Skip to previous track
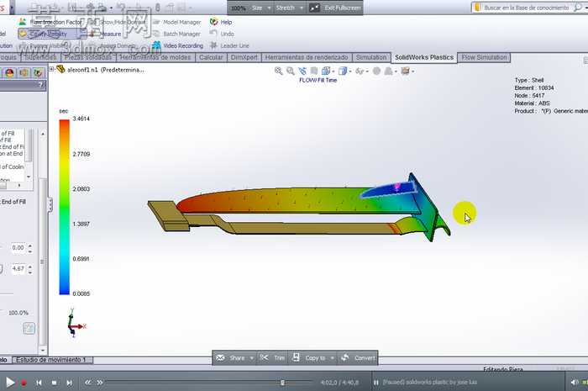588x391 pixels. click(39, 383)
